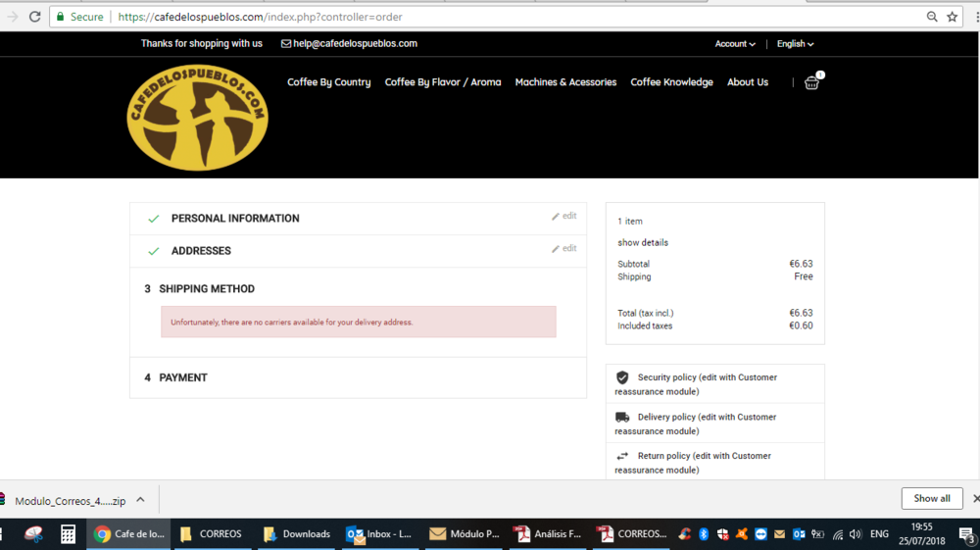Switch to Outlook Inbox taskbar item

coord(378,533)
